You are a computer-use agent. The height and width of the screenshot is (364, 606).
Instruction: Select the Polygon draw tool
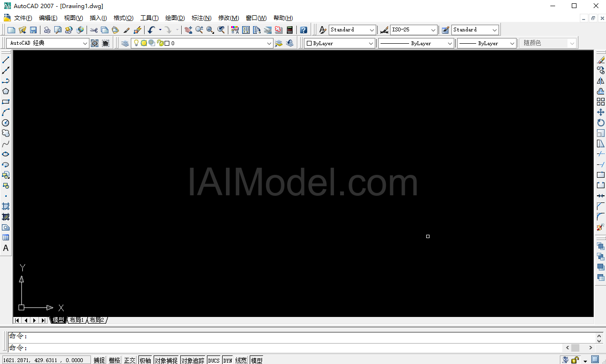click(x=6, y=91)
